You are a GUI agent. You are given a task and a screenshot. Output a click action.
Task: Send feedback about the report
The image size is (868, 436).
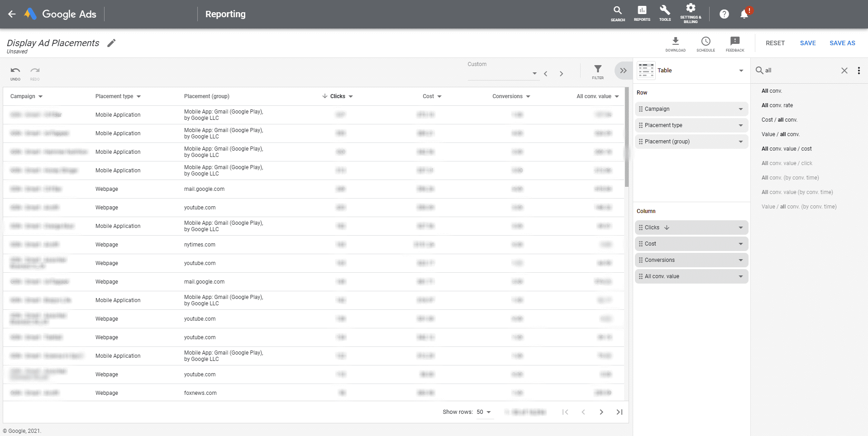(x=734, y=43)
